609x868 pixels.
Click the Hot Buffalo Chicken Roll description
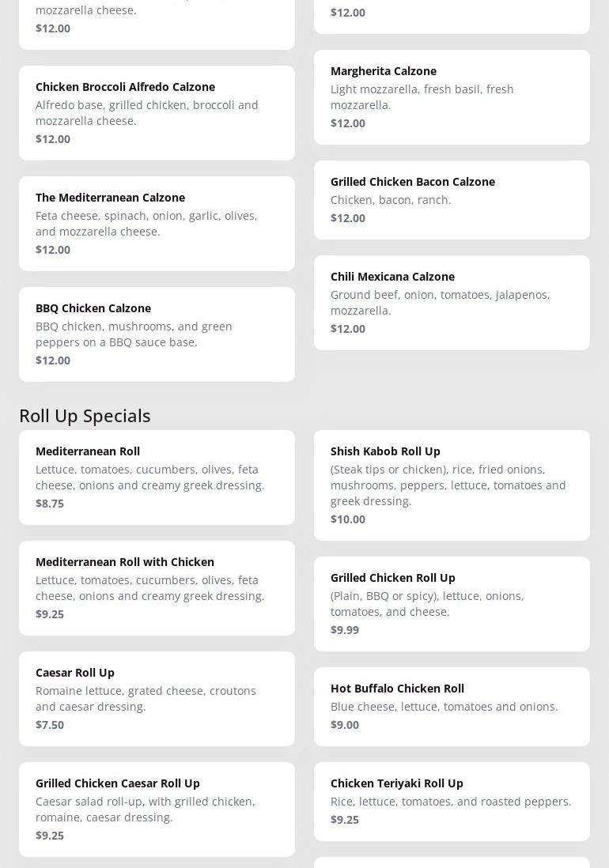click(444, 707)
